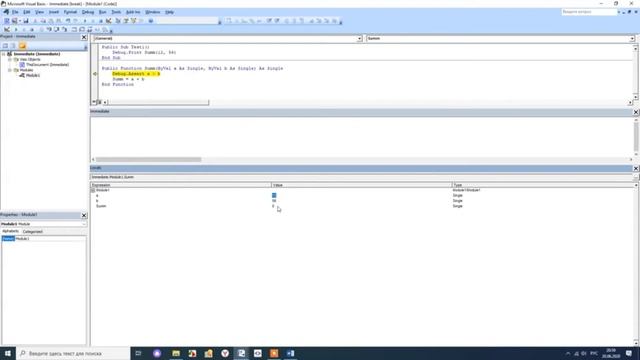Switch to the Categorized tab
The height and width of the screenshot is (360, 640).
pos(33,231)
